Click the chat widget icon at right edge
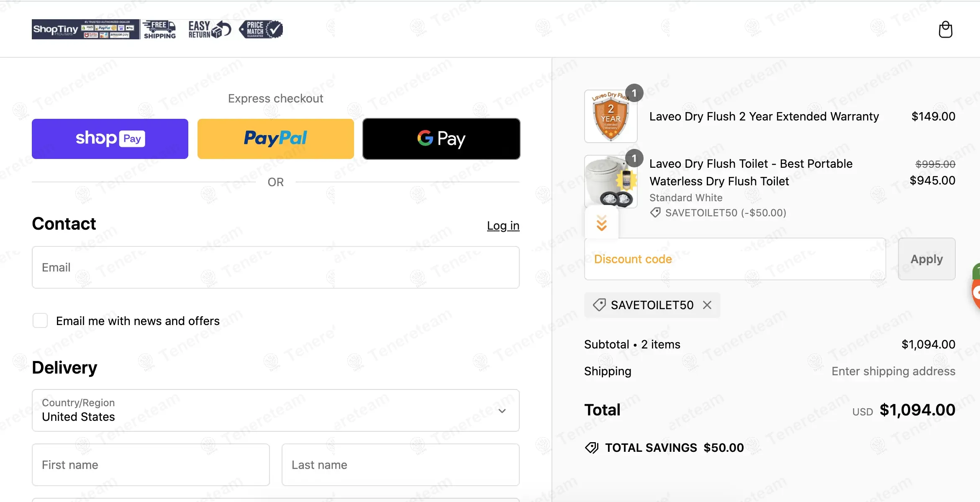Screen dimensions: 980x502 coord(976,289)
